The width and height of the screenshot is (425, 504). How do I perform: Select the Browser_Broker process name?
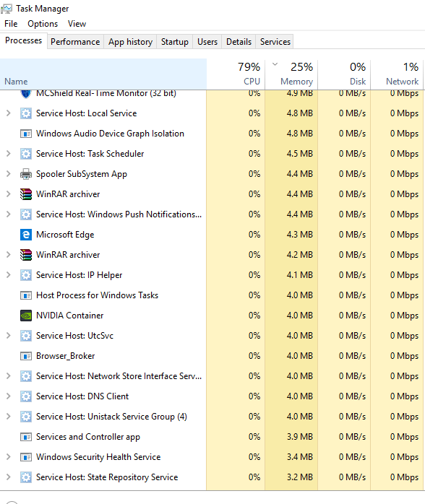click(x=65, y=356)
